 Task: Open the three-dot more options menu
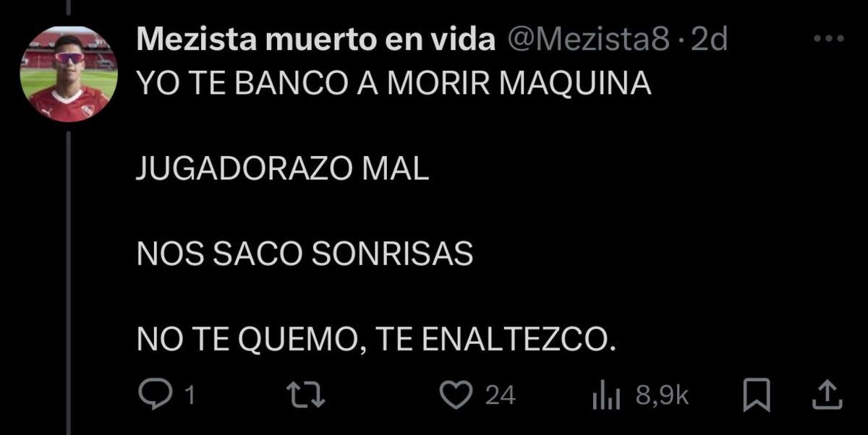click(829, 39)
